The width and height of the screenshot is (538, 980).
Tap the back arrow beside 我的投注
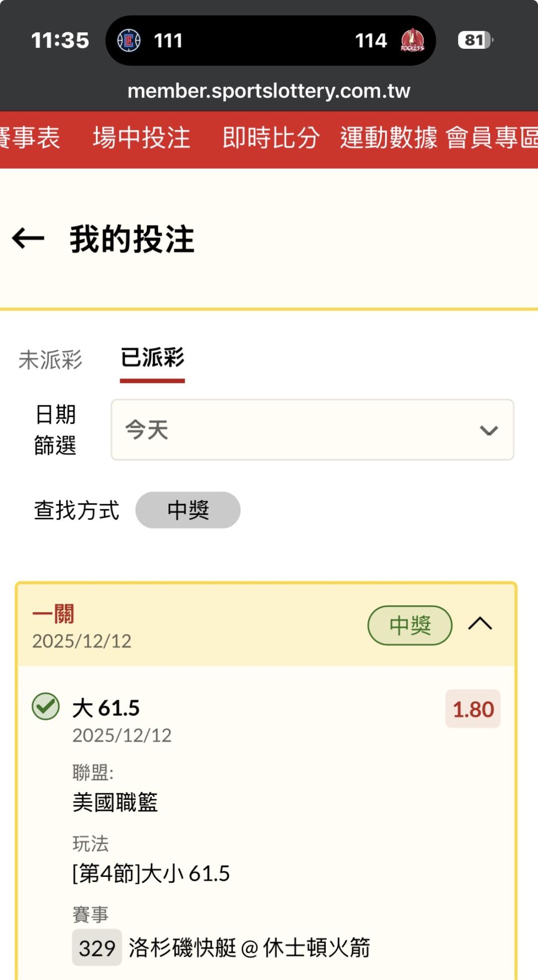click(x=28, y=238)
